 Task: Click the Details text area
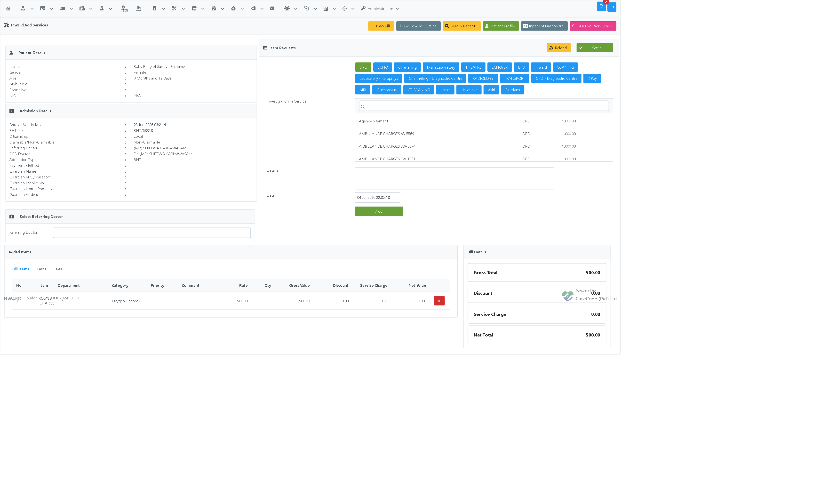[454, 178]
